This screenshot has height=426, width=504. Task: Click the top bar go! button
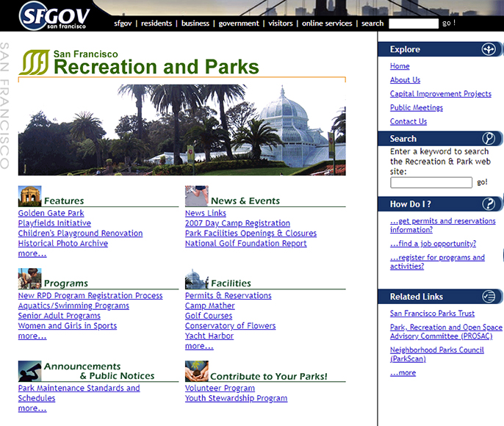(x=449, y=23)
